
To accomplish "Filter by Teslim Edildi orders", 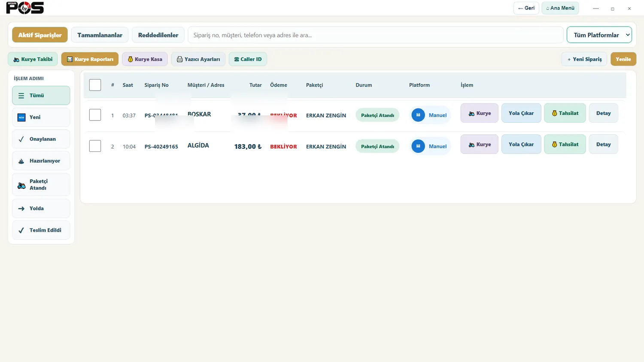I will coord(41,230).
